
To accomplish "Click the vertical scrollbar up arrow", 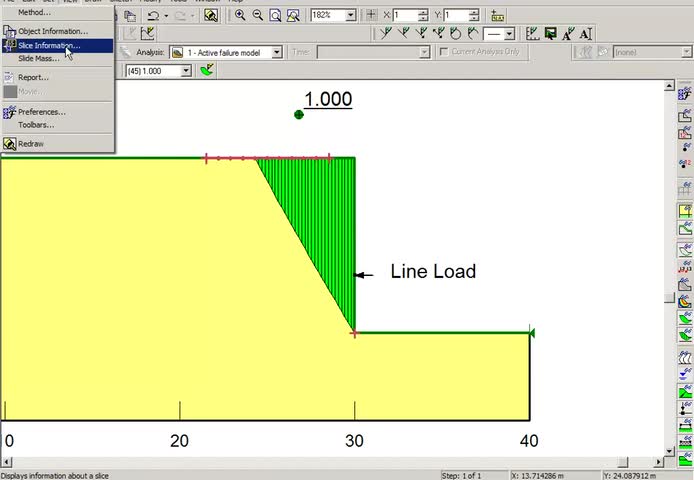I will (669, 85).
